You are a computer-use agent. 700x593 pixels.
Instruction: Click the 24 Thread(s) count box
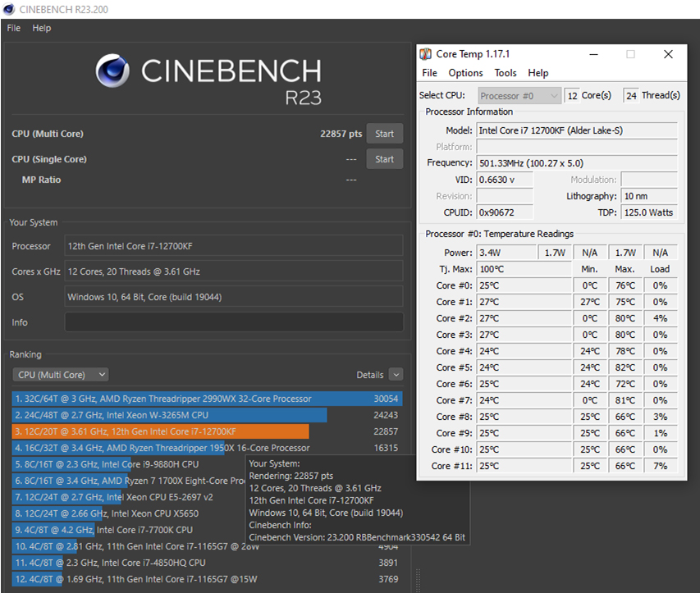pos(631,95)
